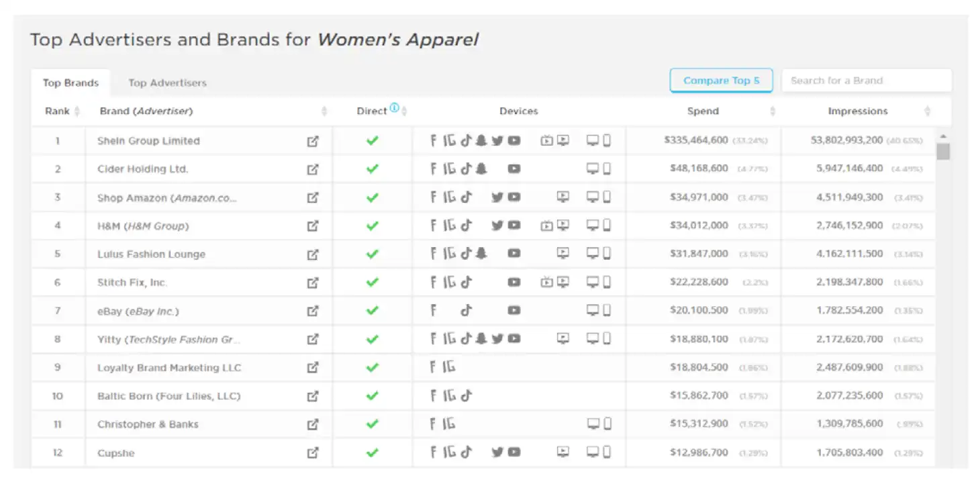Screen dimensions: 980x480
Task: Click Direct checkmark for Shop Amazon
Action: (372, 197)
